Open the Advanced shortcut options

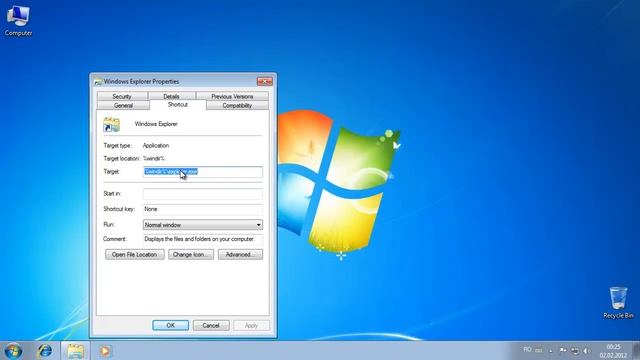(240, 255)
